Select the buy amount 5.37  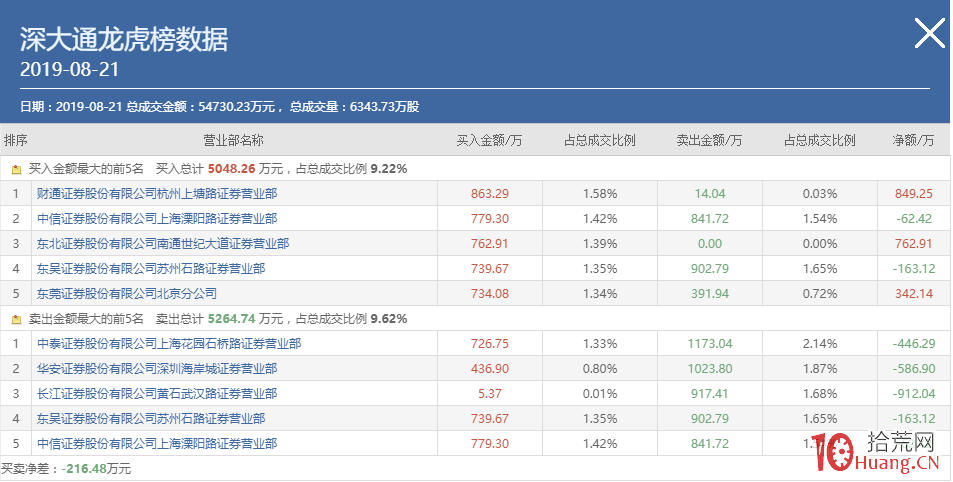[490, 394]
